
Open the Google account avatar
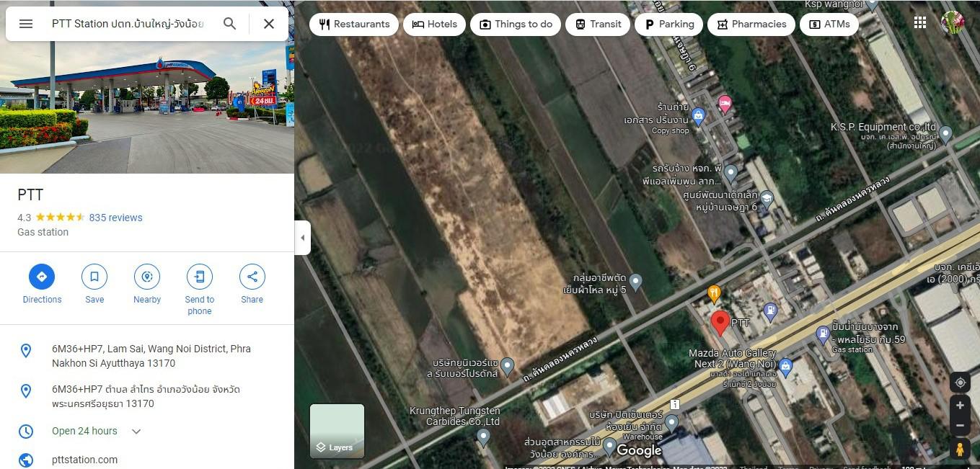pos(953,22)
